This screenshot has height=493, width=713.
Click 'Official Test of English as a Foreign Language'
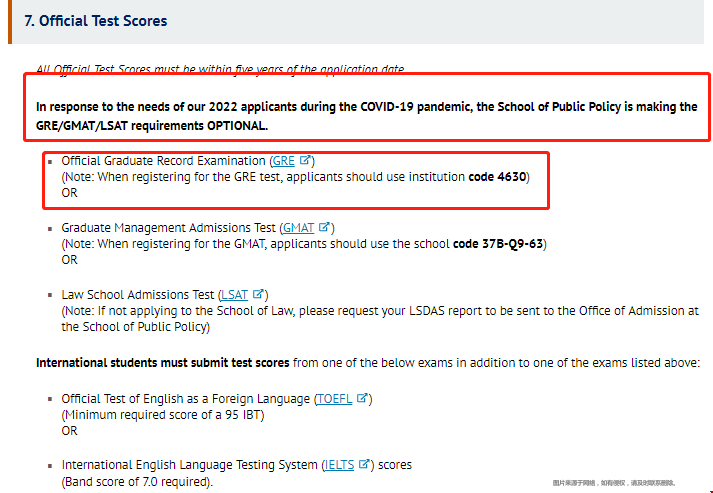[x=186, y=399]
